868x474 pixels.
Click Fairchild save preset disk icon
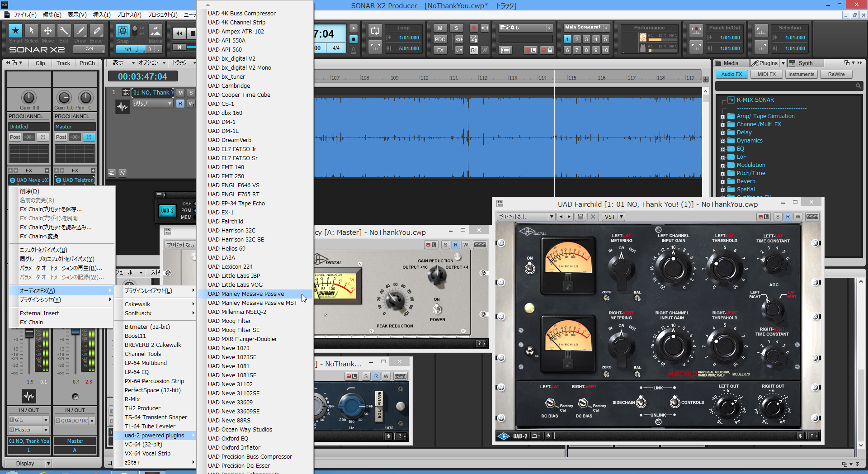[580, 217]
